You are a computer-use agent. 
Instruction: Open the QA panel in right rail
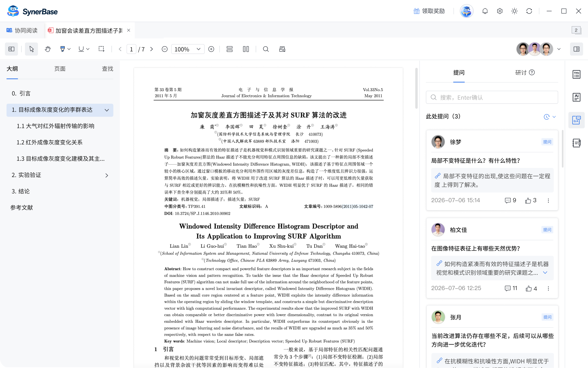coord(577,120)
